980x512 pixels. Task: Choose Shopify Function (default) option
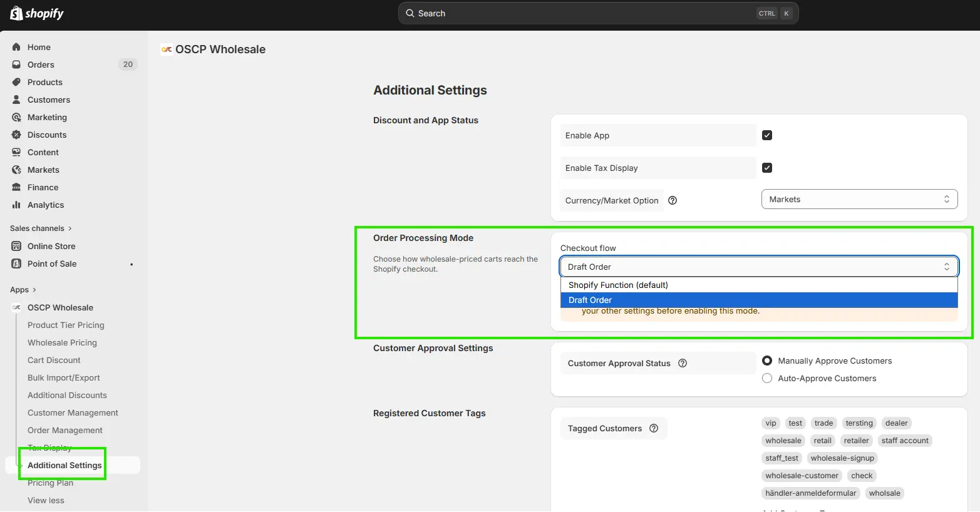[759, 285]
